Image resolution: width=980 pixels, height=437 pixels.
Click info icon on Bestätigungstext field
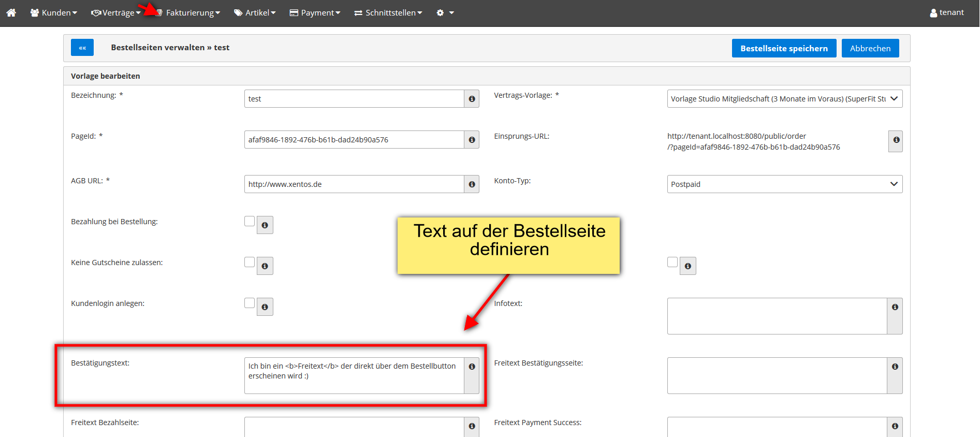(472, 375)
